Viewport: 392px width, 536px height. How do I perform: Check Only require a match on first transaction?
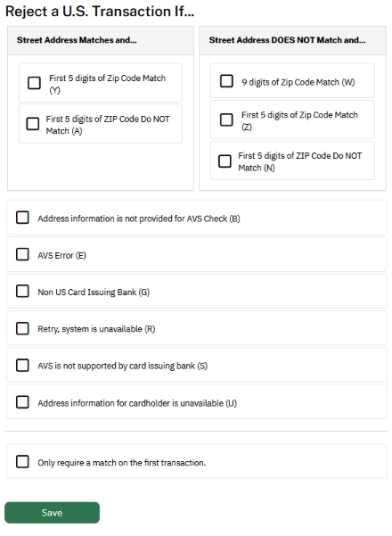click(22, 461)
